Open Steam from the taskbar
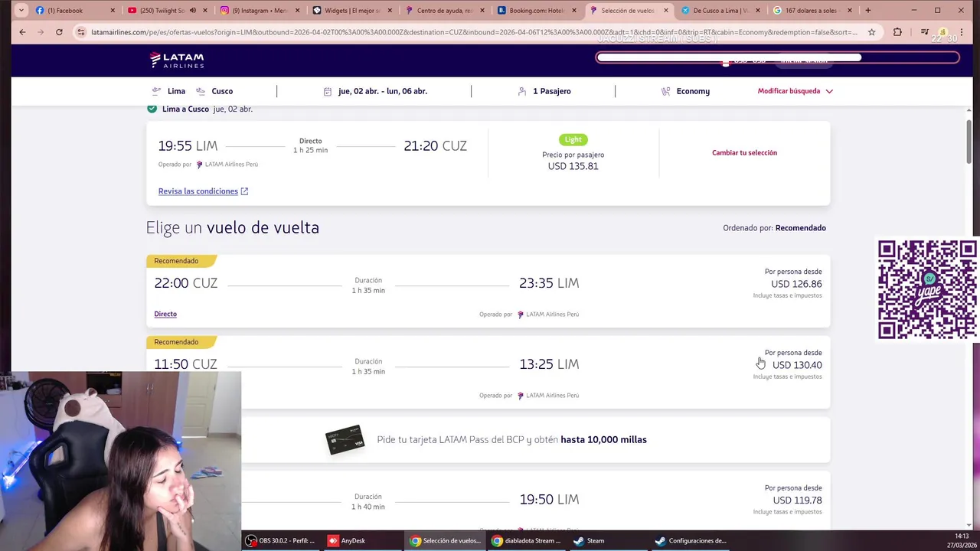This screenshot has height=551, width=980. pyautogui.click(x=590, y=540)
